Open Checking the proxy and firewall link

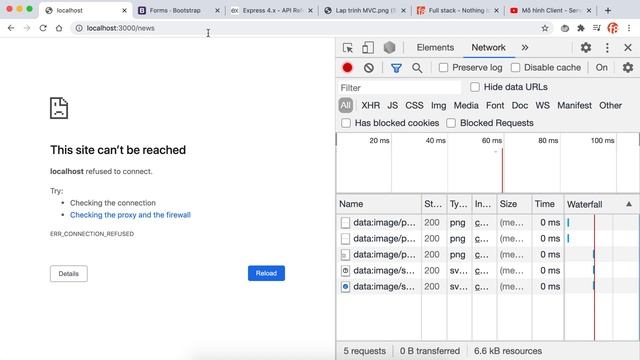point(130,215)
